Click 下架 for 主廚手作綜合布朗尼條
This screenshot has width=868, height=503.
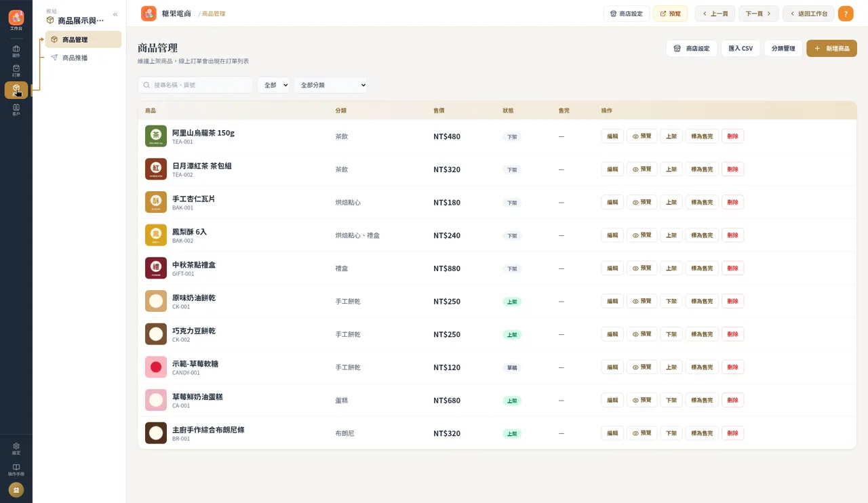click(671, 433)
